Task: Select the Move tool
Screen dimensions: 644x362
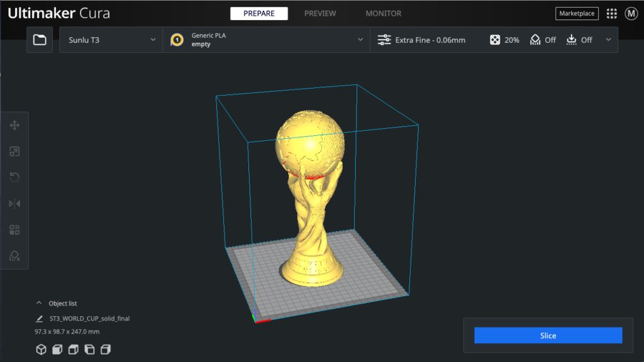Action: pyautogui.click(x=15, y=125)
